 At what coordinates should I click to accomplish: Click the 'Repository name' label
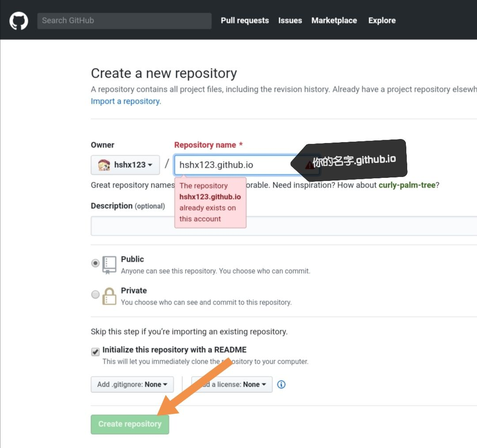[208, 145]
